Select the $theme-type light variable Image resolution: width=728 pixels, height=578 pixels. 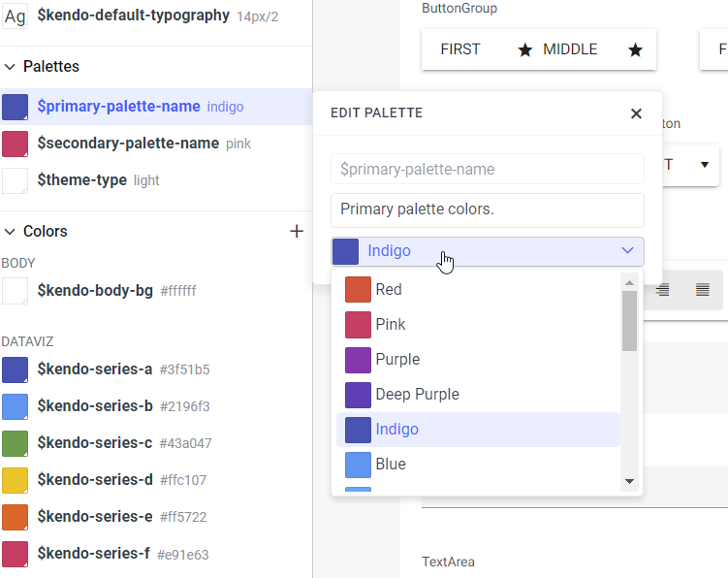(82, 179)
